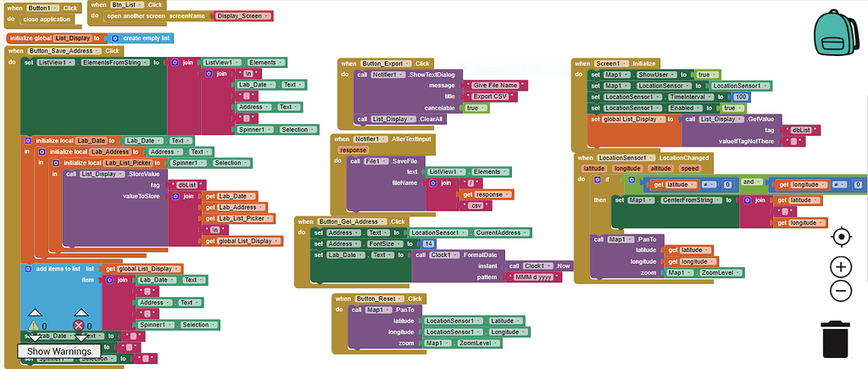Click the red error X icon
Viewport: 868px width, 369px height.
coord(80,326)
